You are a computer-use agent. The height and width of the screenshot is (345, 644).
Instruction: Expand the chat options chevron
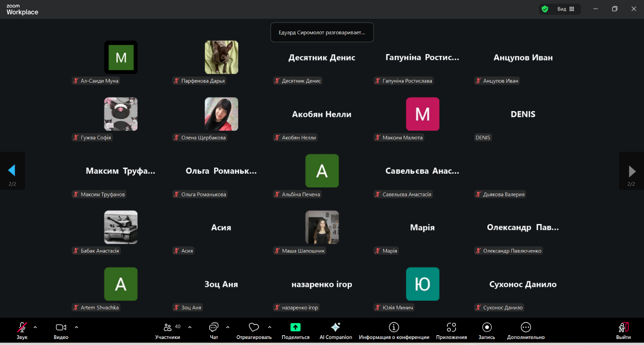[x=228, y=327]
